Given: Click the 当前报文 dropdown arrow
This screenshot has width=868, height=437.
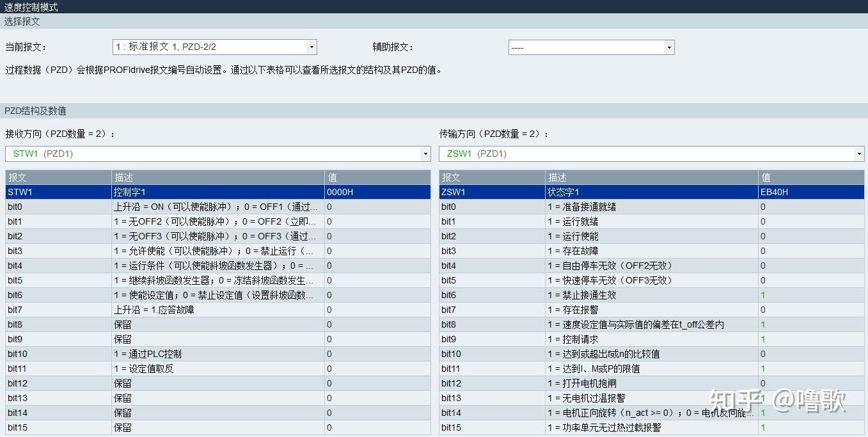Looking at the screenshot, I should pos(312,46).
